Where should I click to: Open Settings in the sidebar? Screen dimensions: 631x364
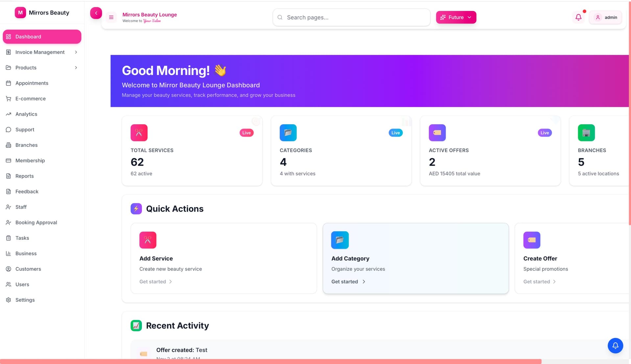25,300
